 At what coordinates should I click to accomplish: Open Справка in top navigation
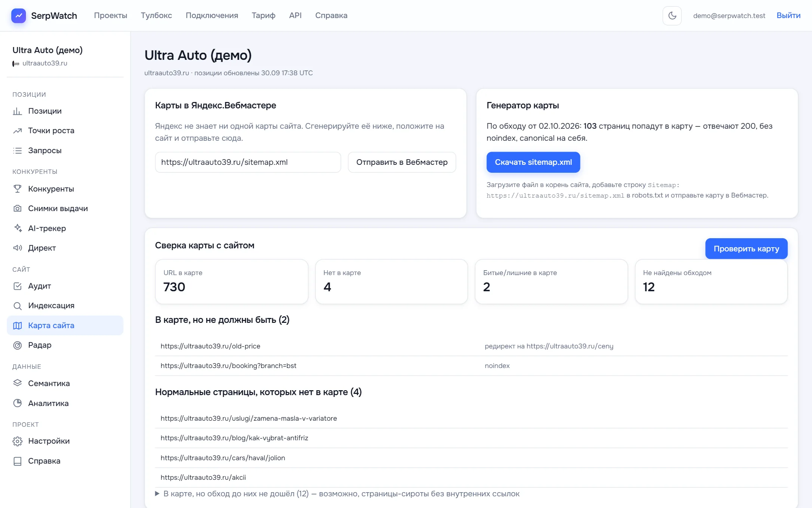pyautogui.click(x=331, y=15)
